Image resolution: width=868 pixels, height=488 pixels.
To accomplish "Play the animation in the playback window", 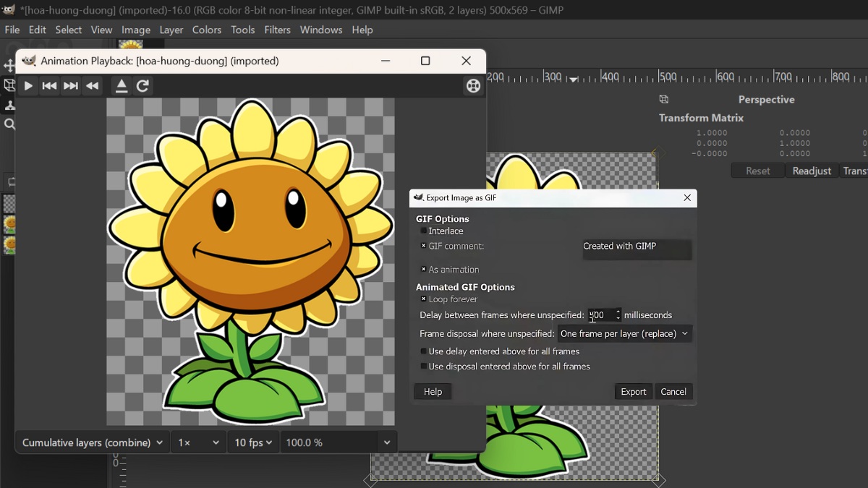I will [28, 87].
